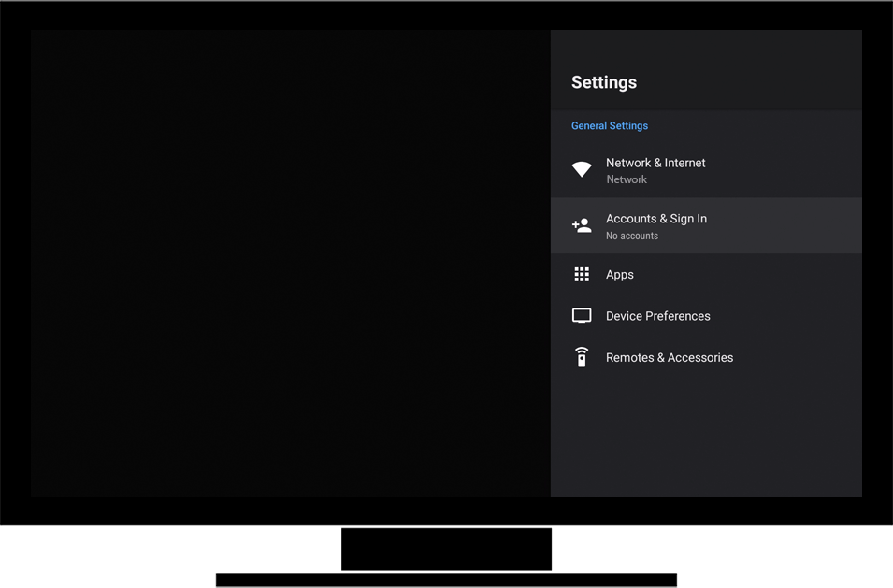Click the "No accounts" status text

tap(631, 236)
